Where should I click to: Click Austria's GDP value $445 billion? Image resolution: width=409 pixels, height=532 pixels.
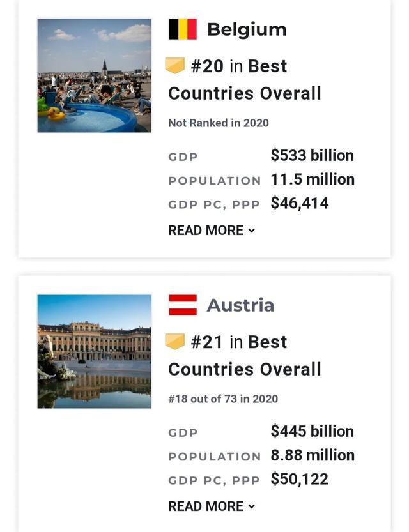tap(313, 431)
